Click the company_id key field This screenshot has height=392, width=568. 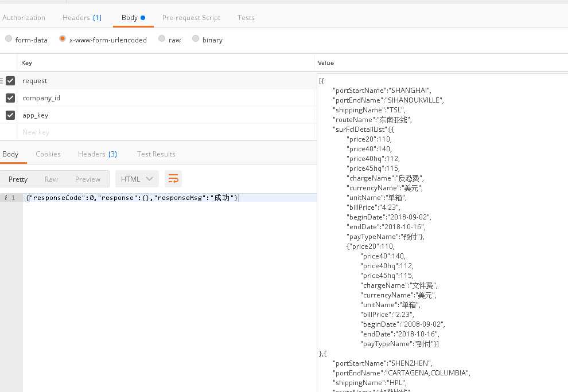click(166, 98)
